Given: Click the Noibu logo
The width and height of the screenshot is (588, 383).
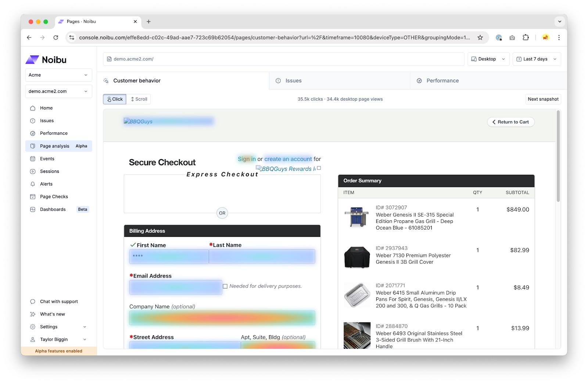Looking at the screenshot, I should click(46, 60).
